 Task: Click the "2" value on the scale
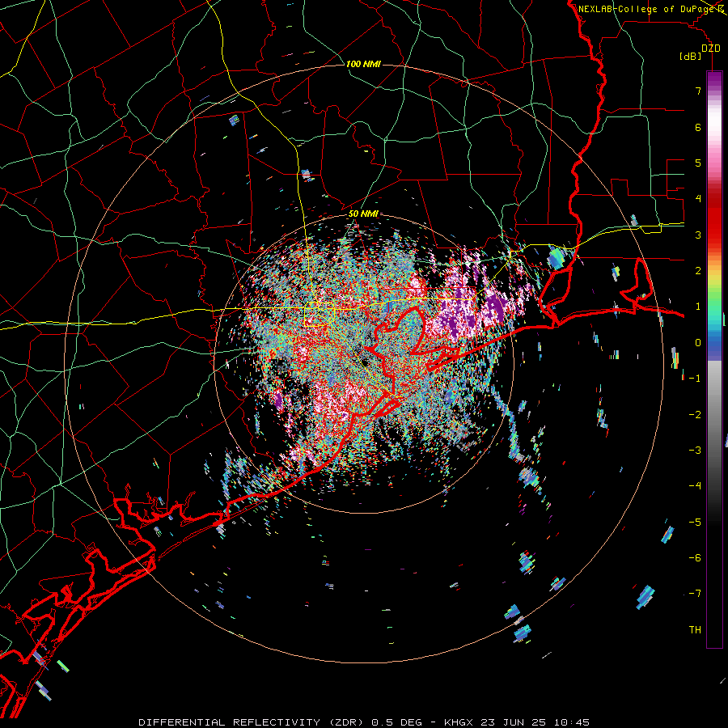pos(698,271)
